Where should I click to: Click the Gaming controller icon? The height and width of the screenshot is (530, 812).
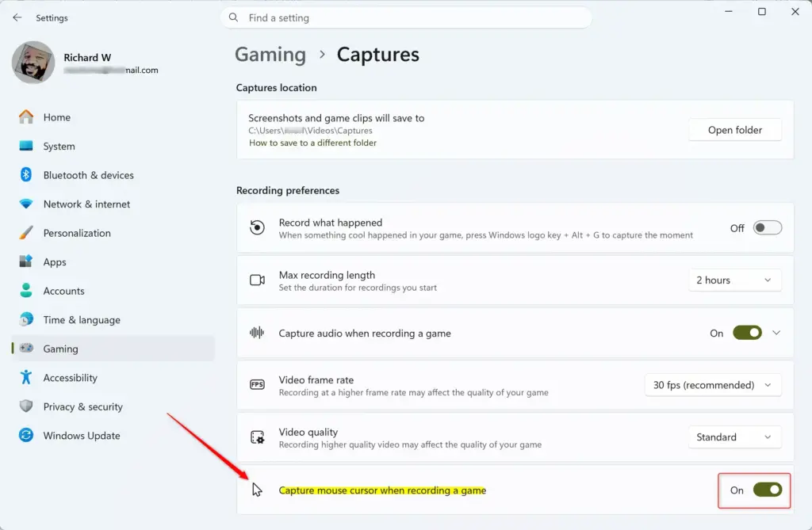26,349
